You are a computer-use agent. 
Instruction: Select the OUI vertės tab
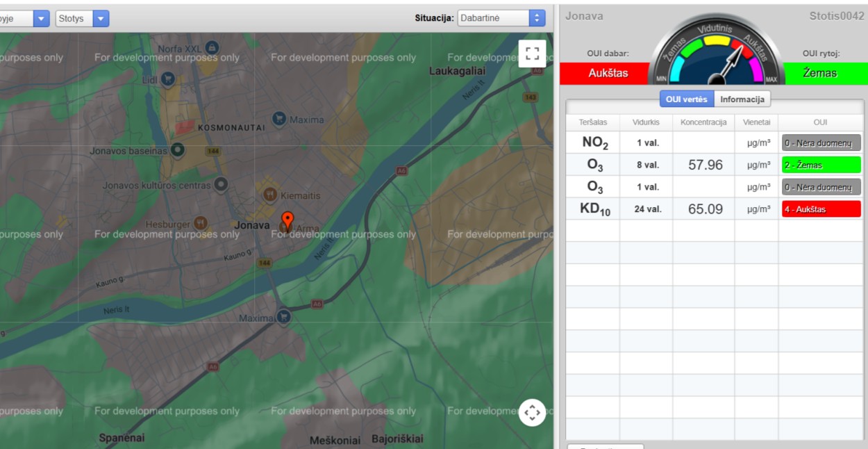[686, 99]
